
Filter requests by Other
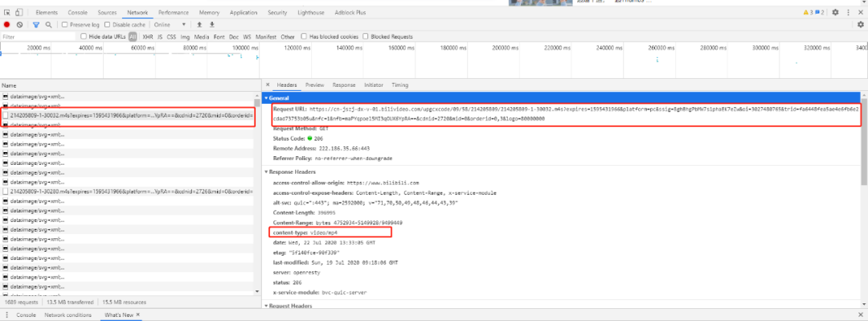pyautogui.click(x=288, y=36)
